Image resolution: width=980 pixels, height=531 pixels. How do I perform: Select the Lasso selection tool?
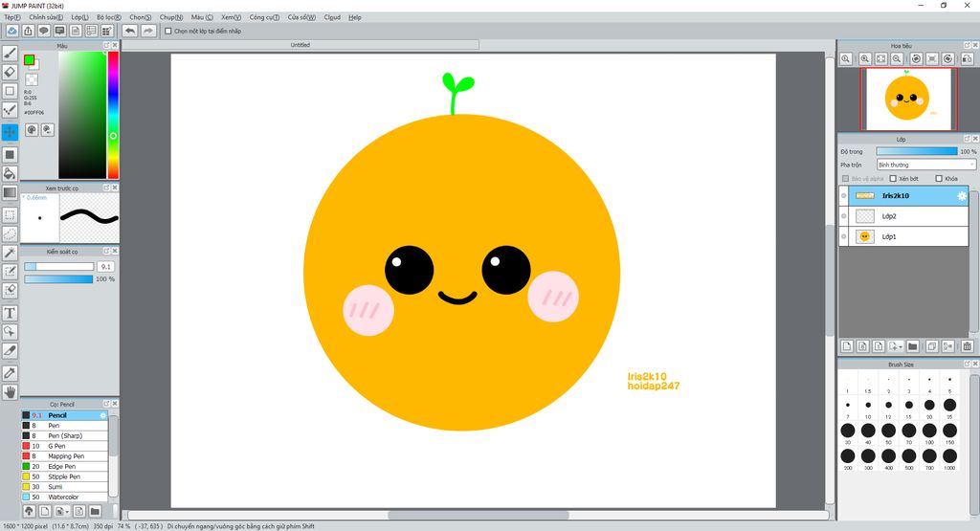tap(10, 233)
